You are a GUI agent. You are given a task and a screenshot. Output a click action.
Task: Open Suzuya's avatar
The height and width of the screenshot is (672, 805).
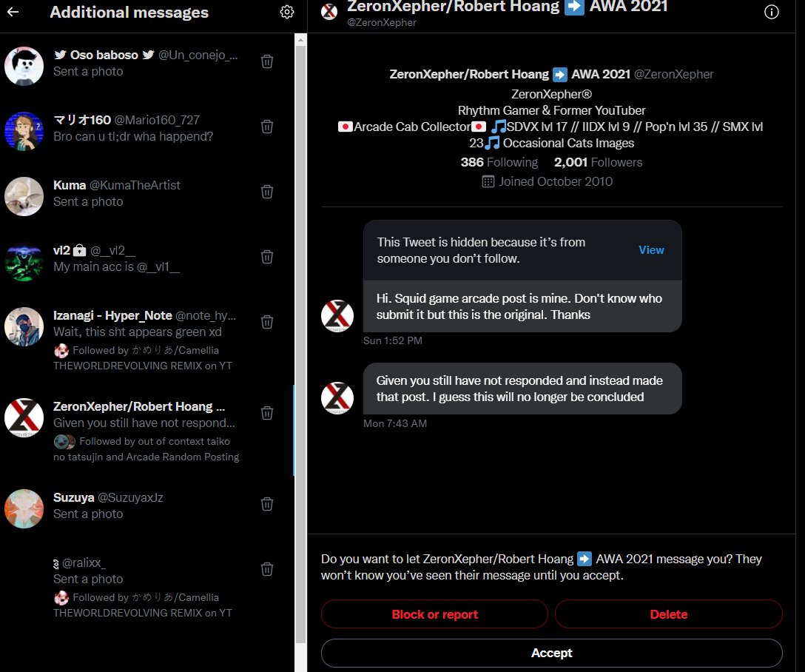[x=24, y=508]
